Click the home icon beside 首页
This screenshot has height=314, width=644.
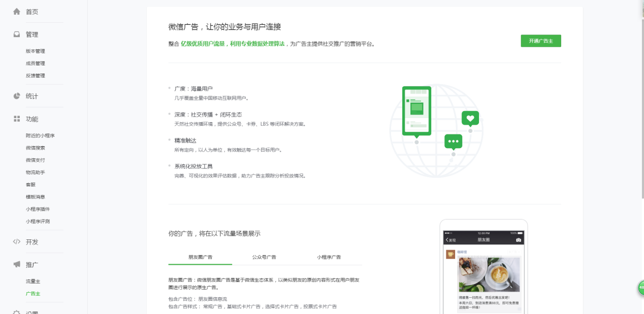[17, 11]
